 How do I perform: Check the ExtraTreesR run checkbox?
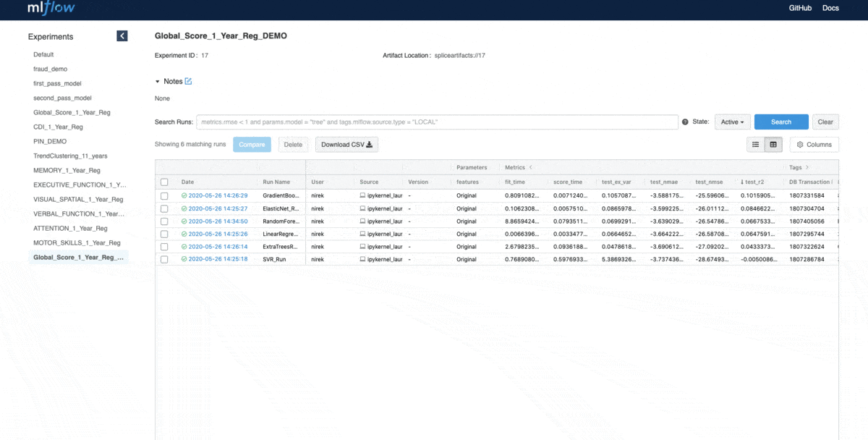tap(164, 247)
